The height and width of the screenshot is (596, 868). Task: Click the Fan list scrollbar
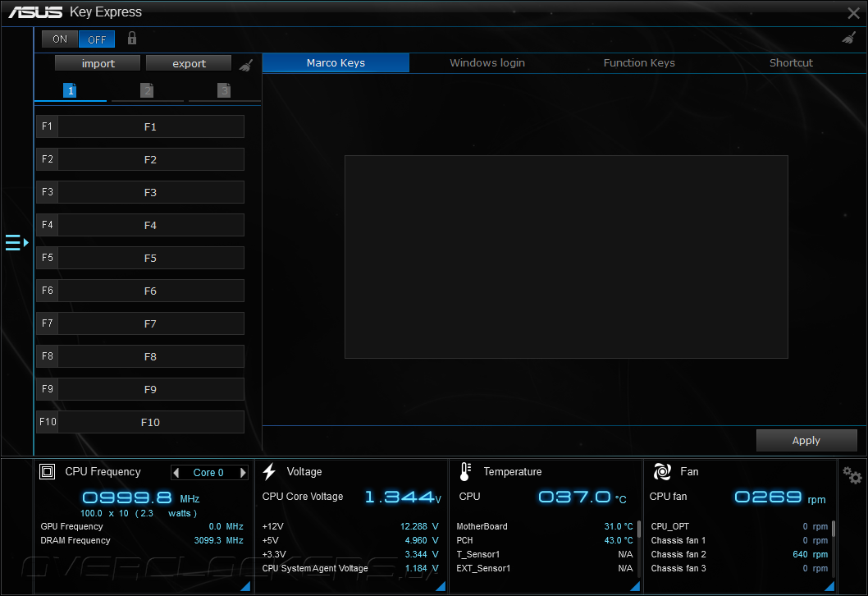[x=833, y=529]
